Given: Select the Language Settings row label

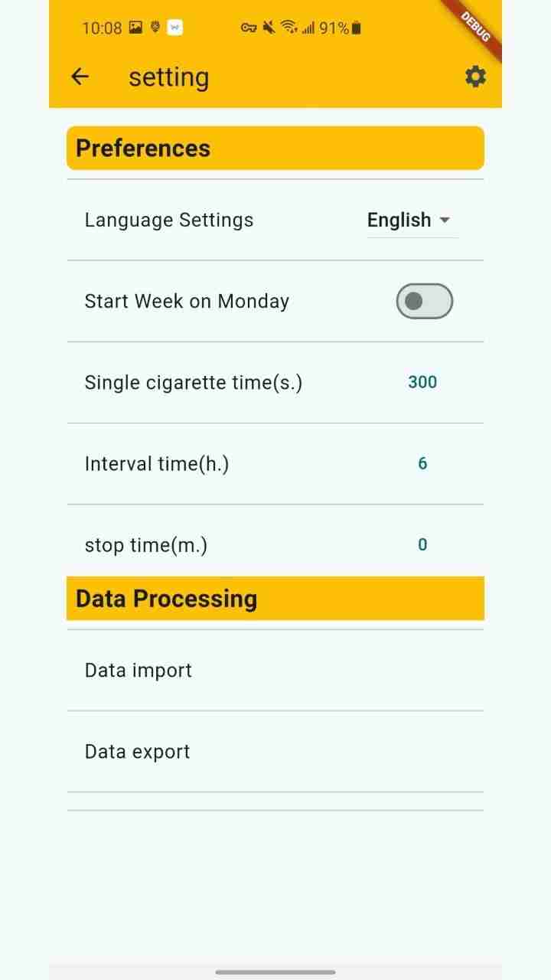Looking at the screenshot, I should 169,220.
